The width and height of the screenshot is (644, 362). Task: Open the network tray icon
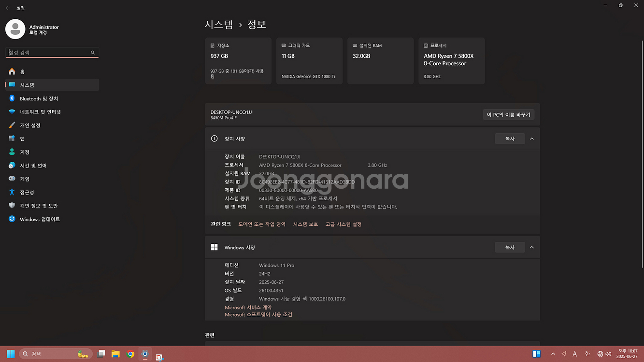pyautogui.click(x=601, y=354)
